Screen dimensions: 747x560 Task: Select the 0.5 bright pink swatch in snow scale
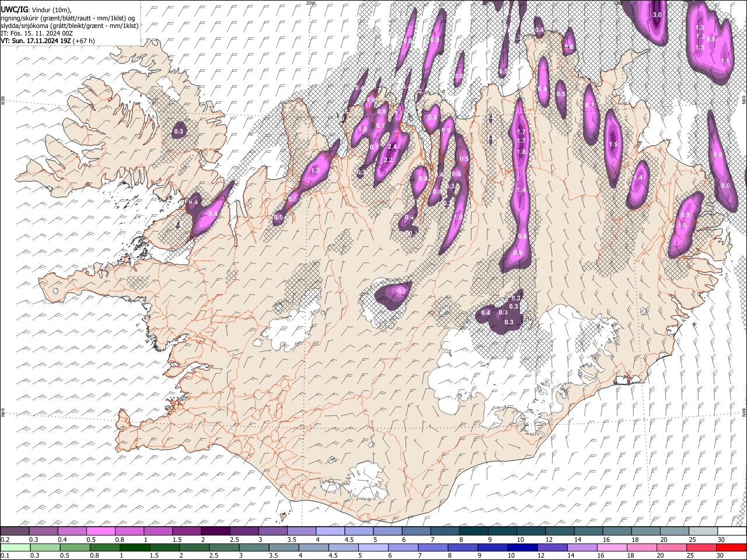(100, 531)
